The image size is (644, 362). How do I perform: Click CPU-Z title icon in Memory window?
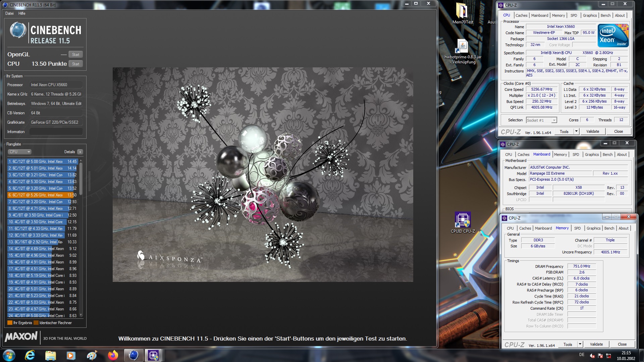(x=504, y=218)
